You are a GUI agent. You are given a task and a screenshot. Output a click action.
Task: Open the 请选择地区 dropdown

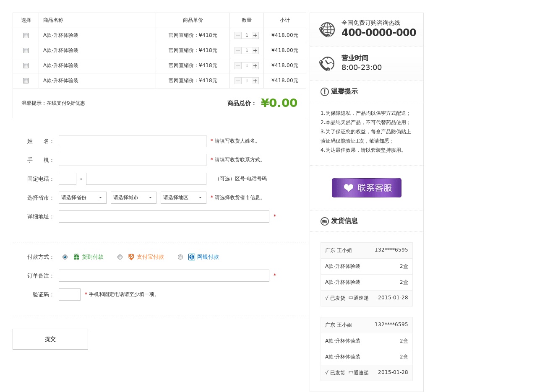(183, 197)
